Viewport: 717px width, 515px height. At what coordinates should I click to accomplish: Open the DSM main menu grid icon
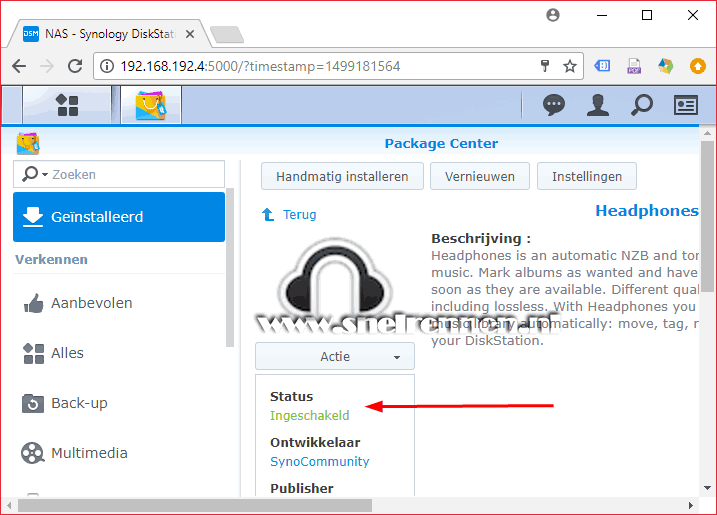coord(67,105)
